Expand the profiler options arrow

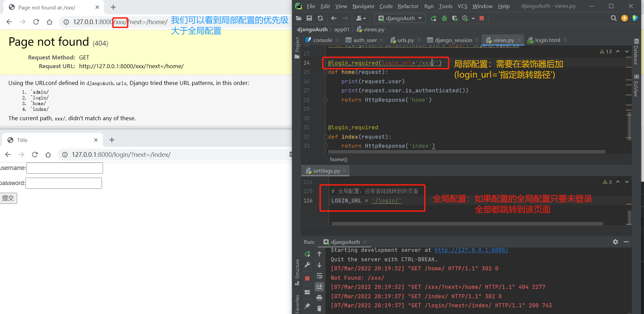(473, 18)
